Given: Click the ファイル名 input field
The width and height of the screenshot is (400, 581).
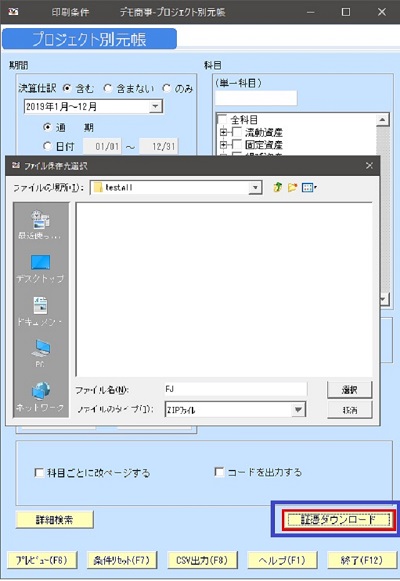Looking at the screenshot, I should click(236, 389).
